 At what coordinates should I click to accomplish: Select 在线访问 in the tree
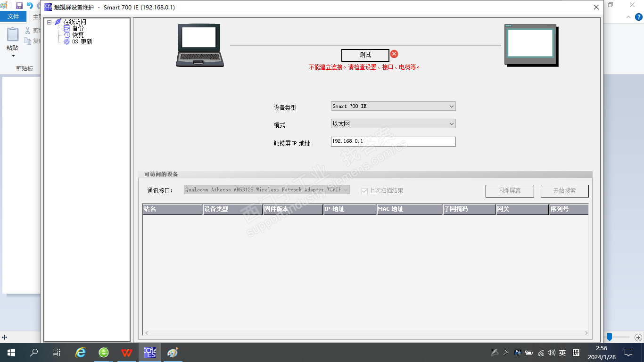point(75,22)
